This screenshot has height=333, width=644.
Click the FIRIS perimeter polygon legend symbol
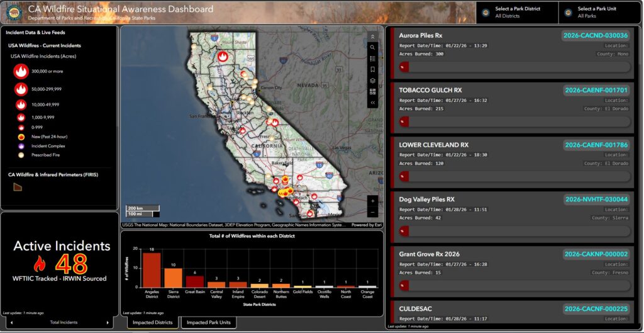coord(17,187)
